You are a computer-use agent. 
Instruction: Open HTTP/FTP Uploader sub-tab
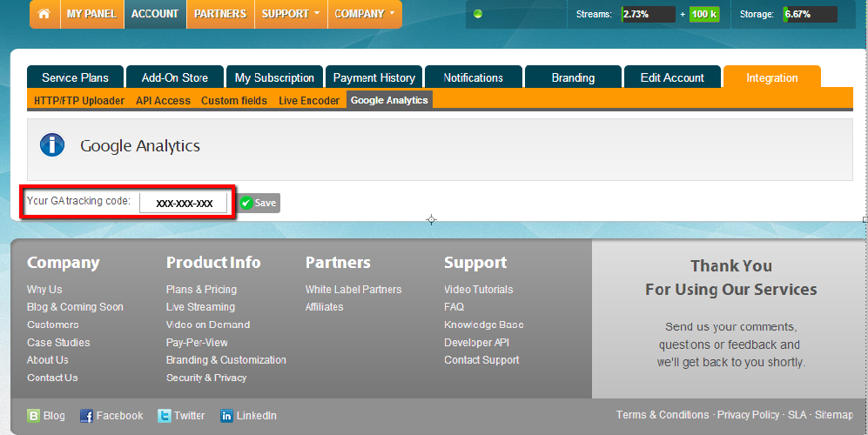(x=79, y=101)
